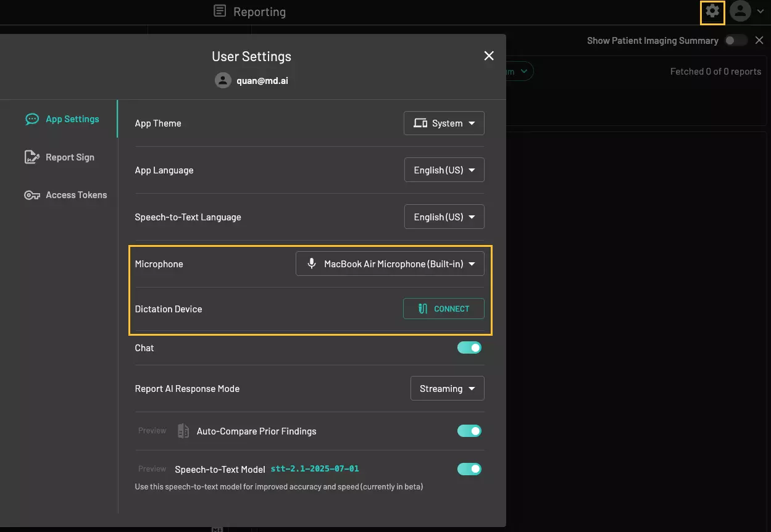Click the Reporting document icon

click(x=219, y=11)
